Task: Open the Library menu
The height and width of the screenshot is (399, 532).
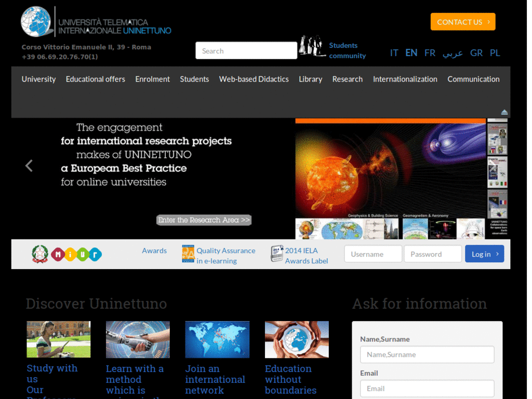Action: (x=311, y=79)
